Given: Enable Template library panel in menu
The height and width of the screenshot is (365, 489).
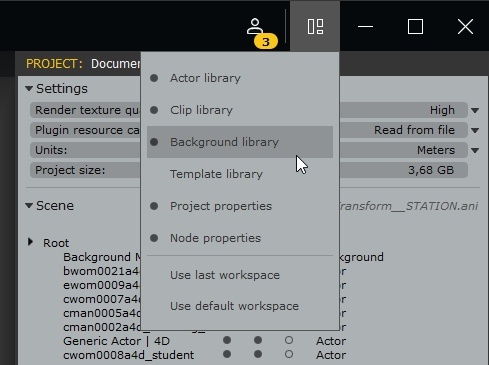Looking at the screenshot, I should click(240, 174).
